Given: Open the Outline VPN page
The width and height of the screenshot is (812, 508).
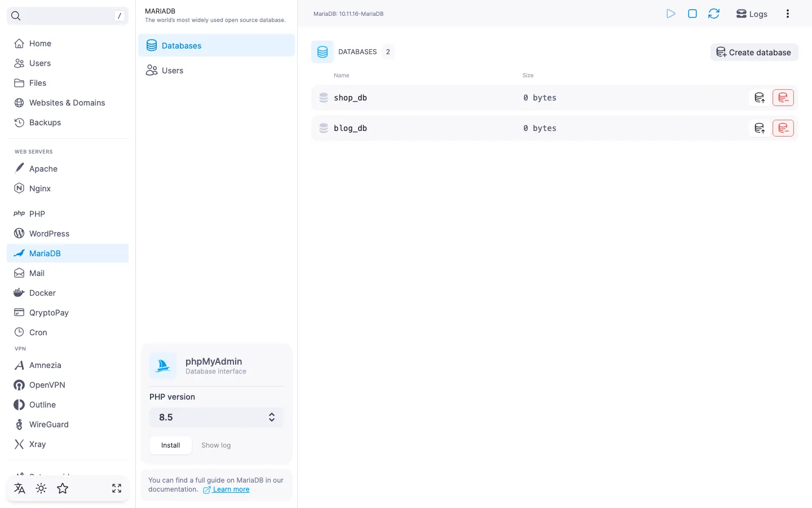Looking at the screenshot, I should 68,405.
